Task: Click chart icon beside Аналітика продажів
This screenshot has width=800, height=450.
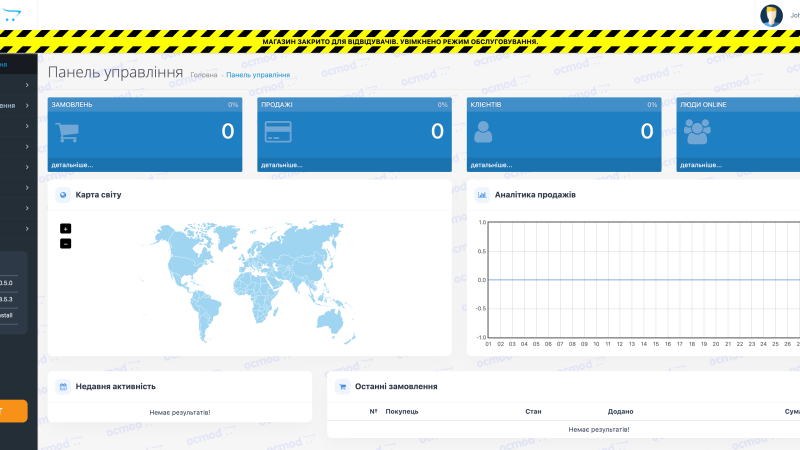Action: [x=482, y=195]
